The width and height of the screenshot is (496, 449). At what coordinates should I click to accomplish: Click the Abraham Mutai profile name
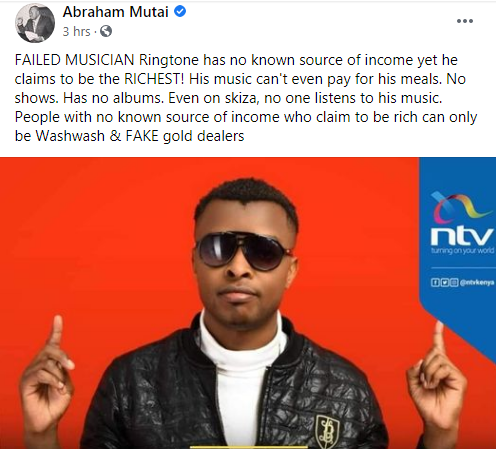[x=115, y=12]
